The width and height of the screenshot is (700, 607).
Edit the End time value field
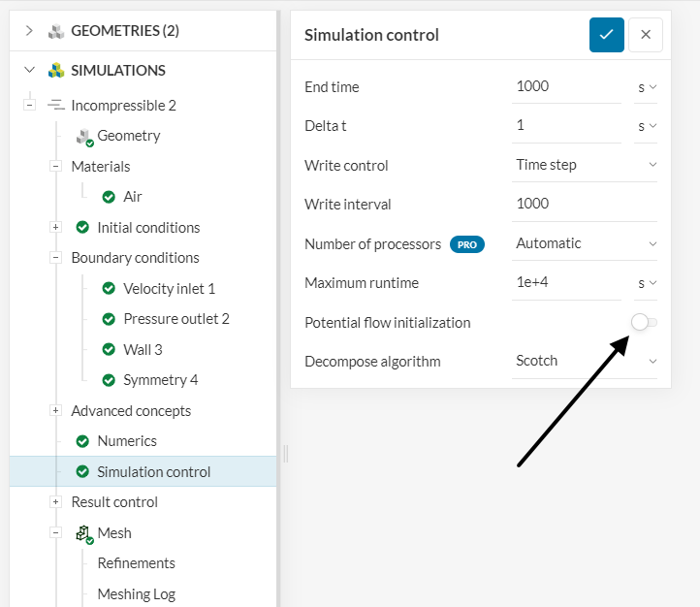566,87
